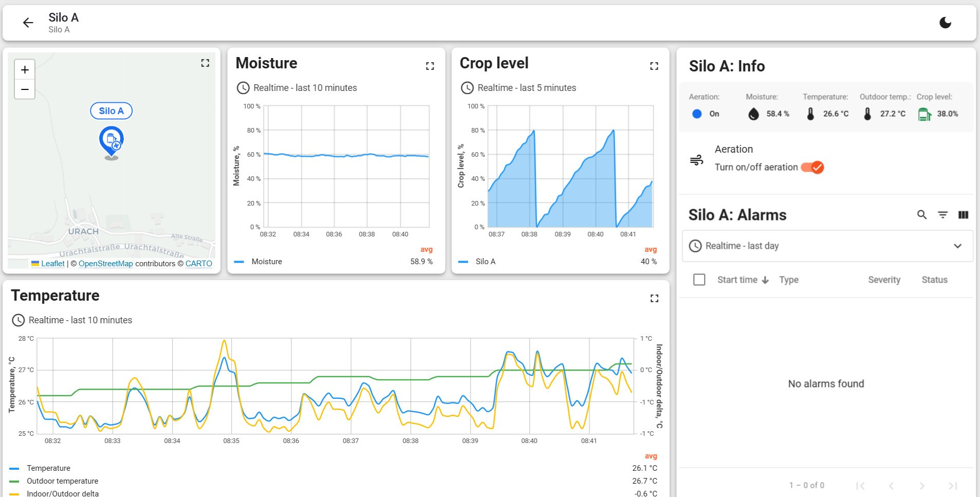Image resolution: width=980 pixels, height=497 pixels.
Task: Open the alarms filter icon
Action: coord(942,215)
